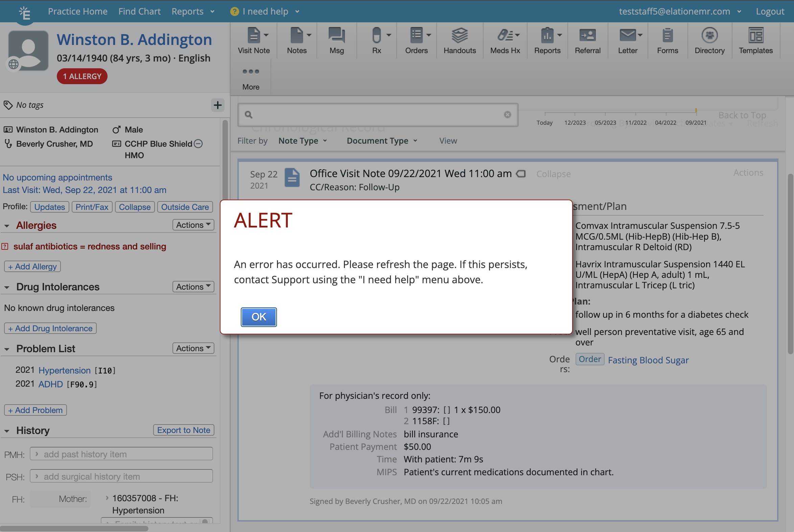This screenshot has height=532, width=794.
Task: Click OK on the error alert
Action: 259,317
